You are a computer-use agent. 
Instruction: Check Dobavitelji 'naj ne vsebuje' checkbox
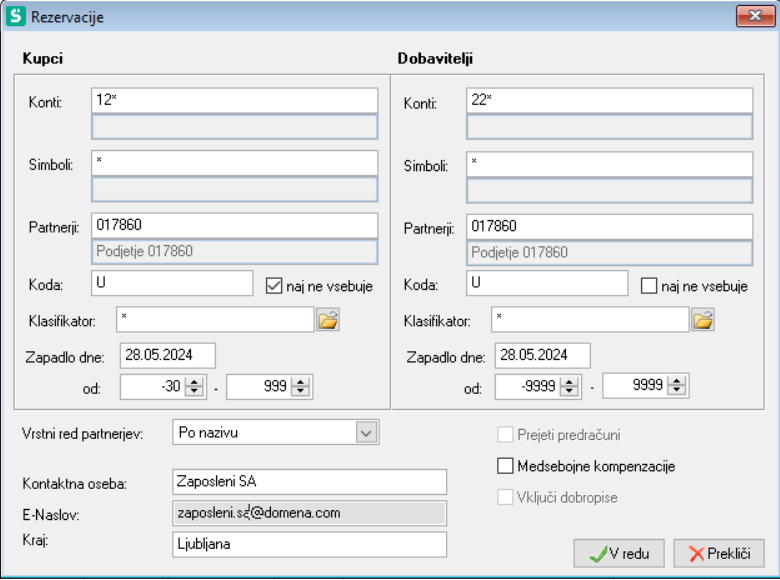pyautogui.click(x=649, y=286)
